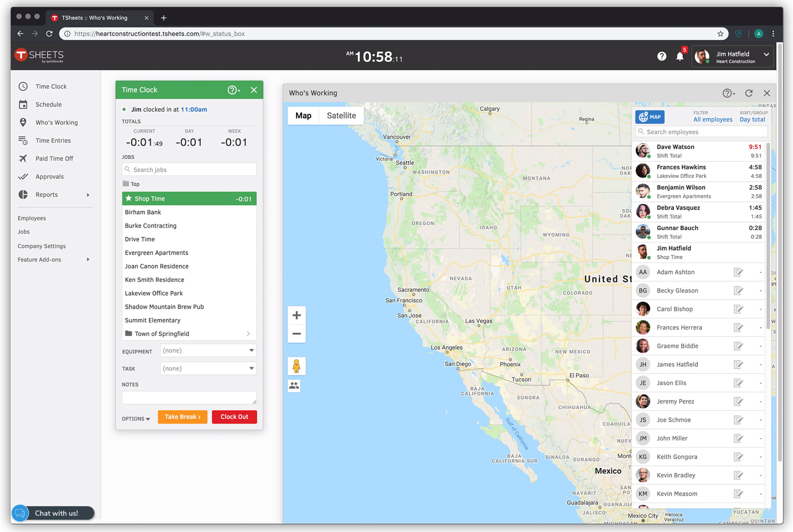Open Time Clock panel help icon

click(233, 90)
